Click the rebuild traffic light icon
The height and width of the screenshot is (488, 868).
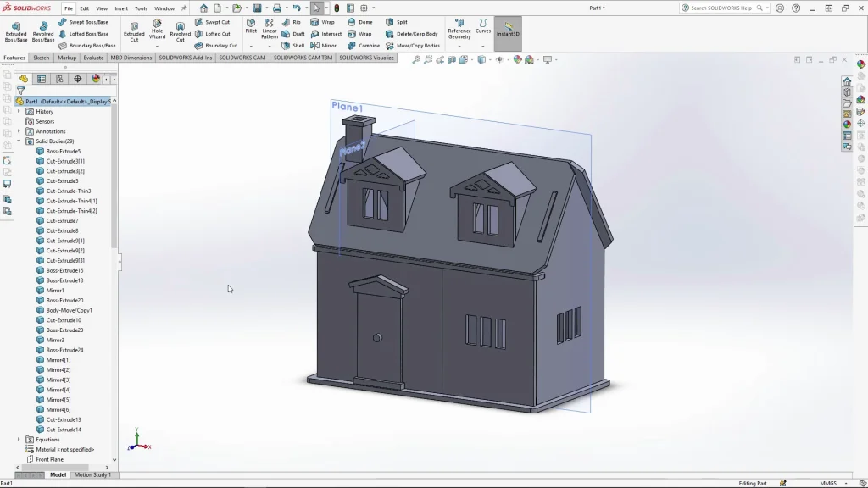pyautogui.click(x=337, y=8)
